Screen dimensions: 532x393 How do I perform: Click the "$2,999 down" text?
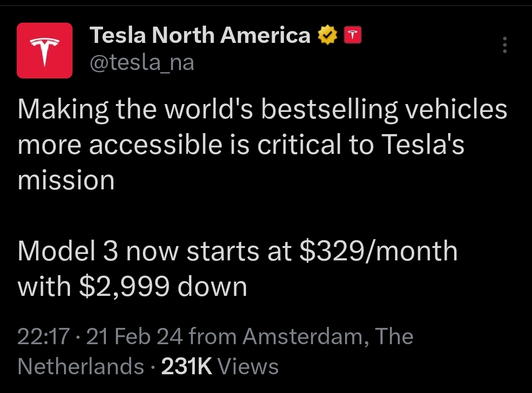pyautogui.click(x=163, y=287)
